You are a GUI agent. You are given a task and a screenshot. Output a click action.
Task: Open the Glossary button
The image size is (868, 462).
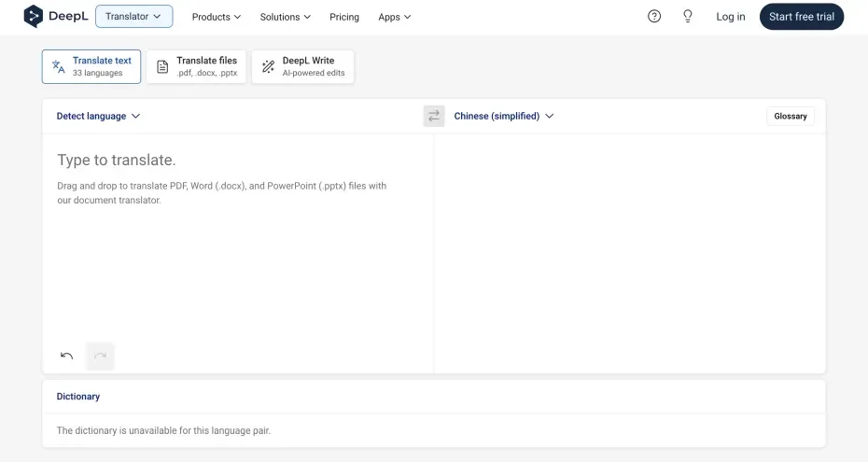(790, 116)
